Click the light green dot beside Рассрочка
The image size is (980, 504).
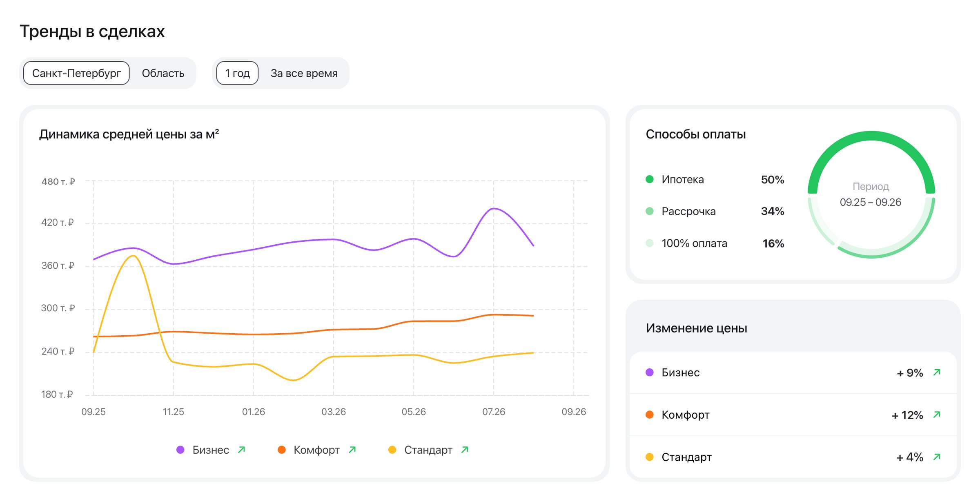point(650,211)
